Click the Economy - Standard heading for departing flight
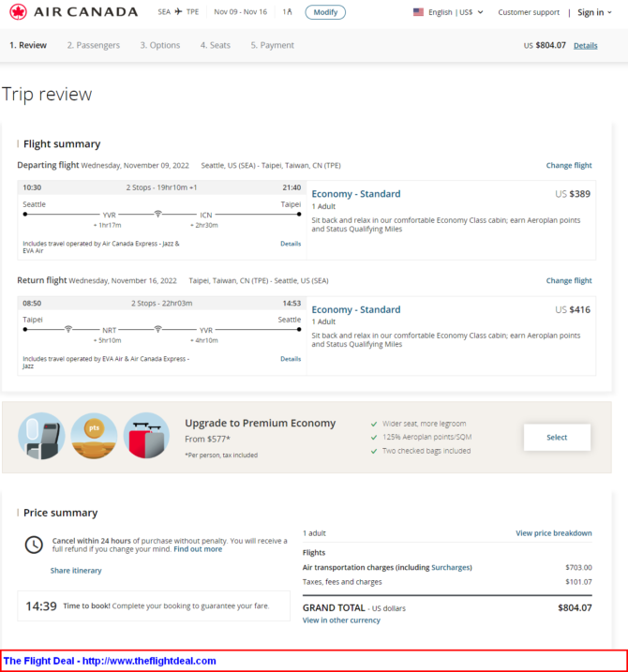628x672 pixels. pyautogui.click(x=356, y=194)
